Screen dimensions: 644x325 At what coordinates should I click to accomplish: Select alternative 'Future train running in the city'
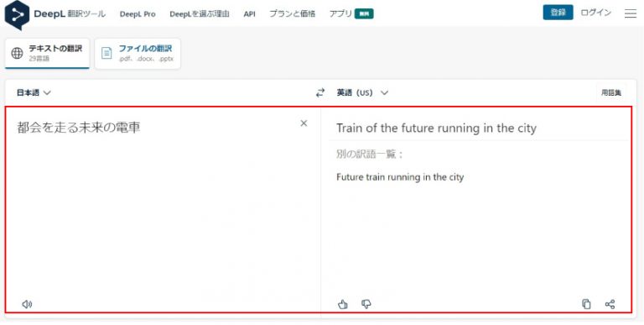click(x=400, y=177)
